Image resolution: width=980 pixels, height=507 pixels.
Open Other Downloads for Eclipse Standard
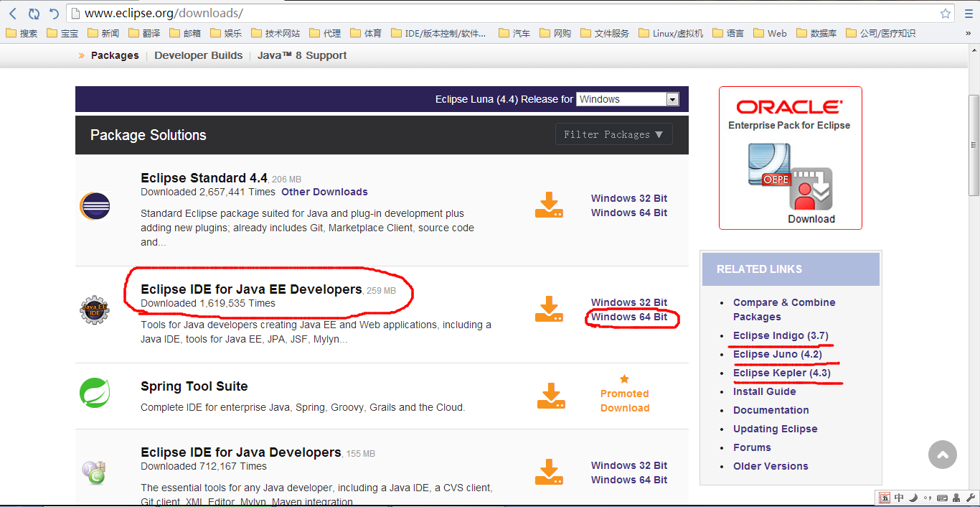(324, 192)
